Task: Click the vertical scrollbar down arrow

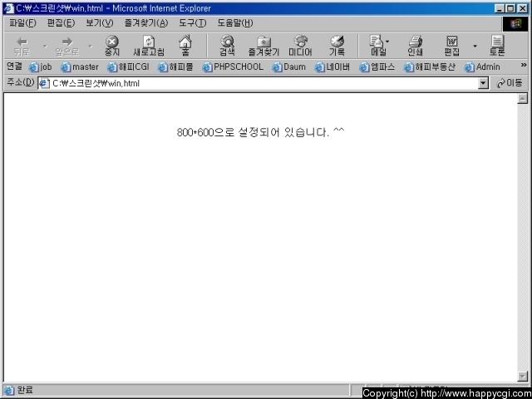Action: tap(523, 376)
